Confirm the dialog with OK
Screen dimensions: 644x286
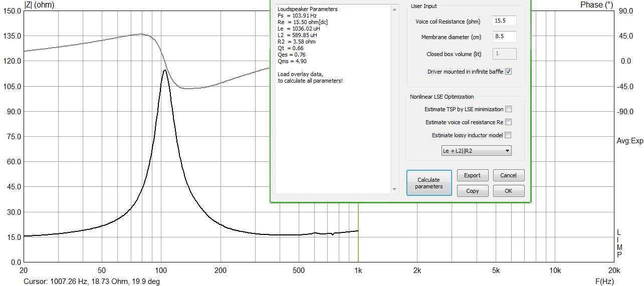point(508,191)
